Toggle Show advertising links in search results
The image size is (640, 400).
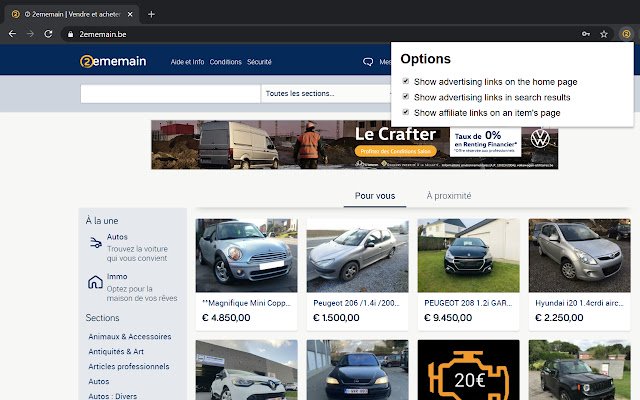[x=405, y=97]
